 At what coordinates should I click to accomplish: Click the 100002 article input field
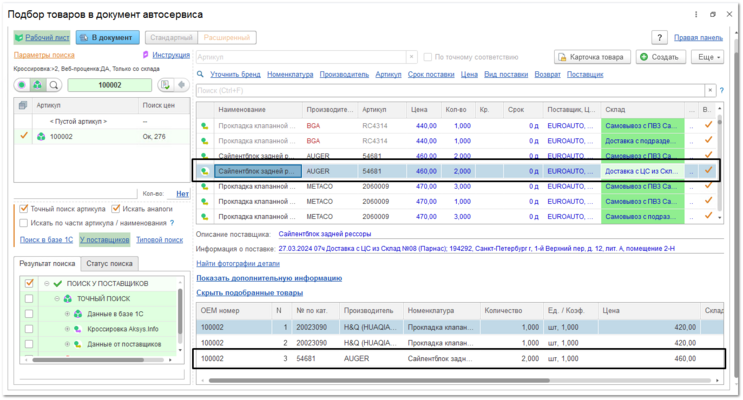coord(110,85)
